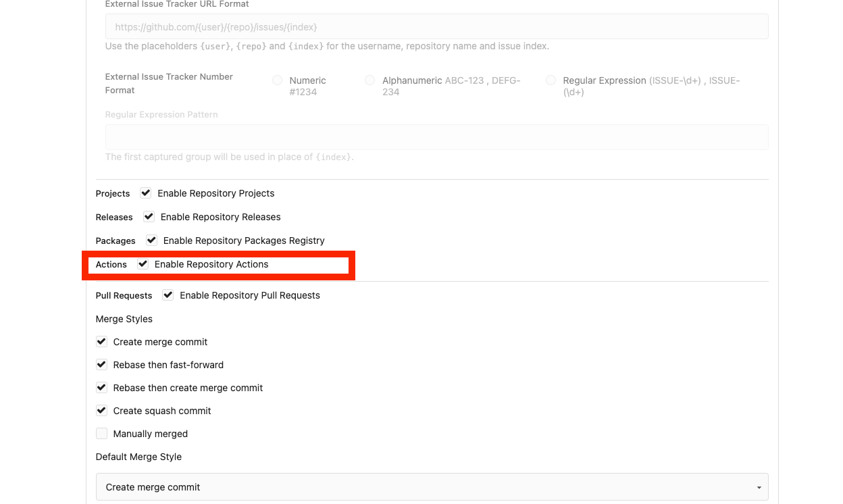
Task: Click the 'Enable Repository Packages Registry' label text
Action: pos(244,241)
